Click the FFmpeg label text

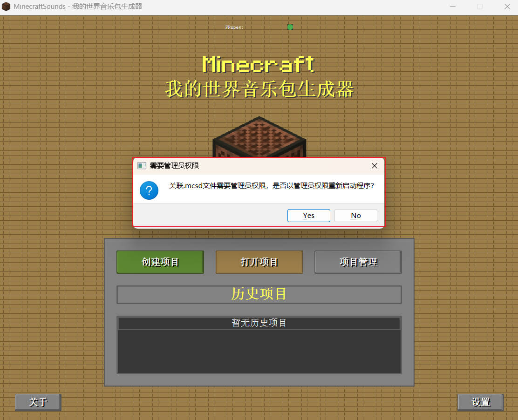coord(234,27)
